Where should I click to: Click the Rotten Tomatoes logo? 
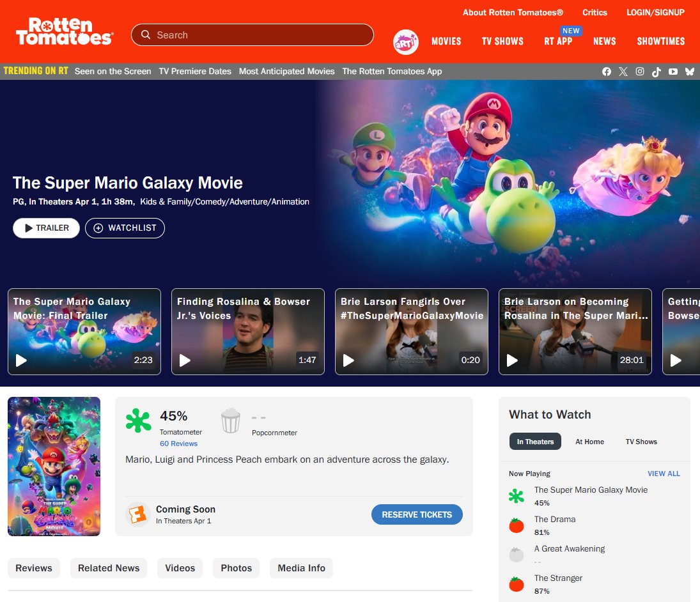coord(65,32)
